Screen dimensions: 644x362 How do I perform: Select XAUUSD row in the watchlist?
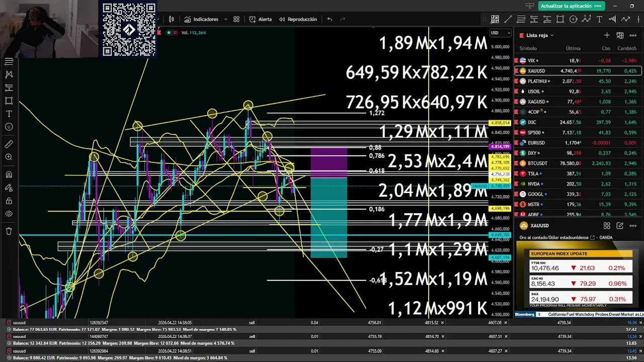coord(578,71)
